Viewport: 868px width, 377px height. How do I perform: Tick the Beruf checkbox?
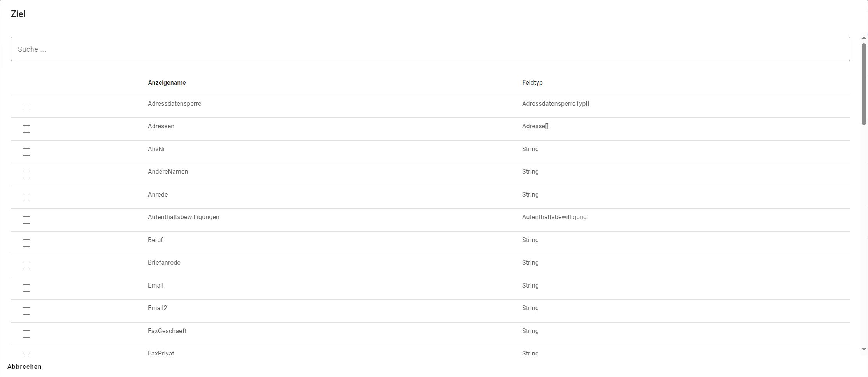[x=26, y=243]
